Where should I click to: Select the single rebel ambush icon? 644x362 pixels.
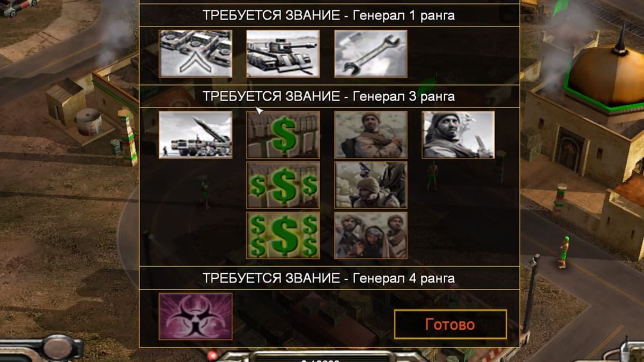pos(371,135)
